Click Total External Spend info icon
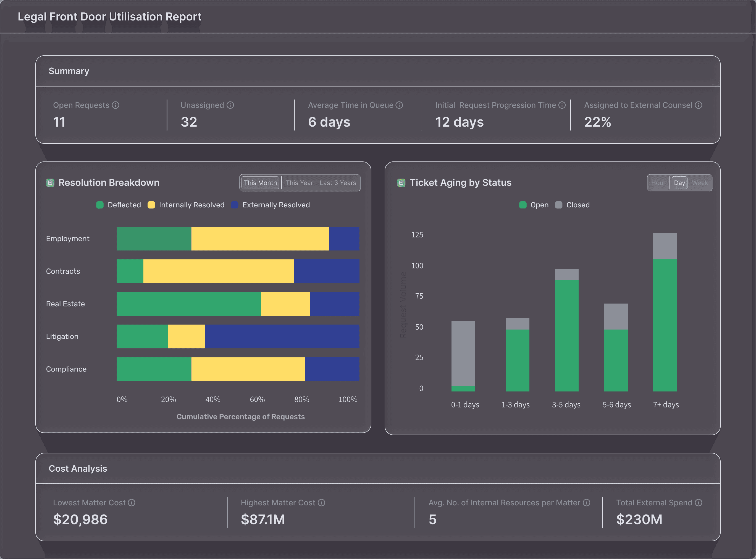 [x=699, y=503]
